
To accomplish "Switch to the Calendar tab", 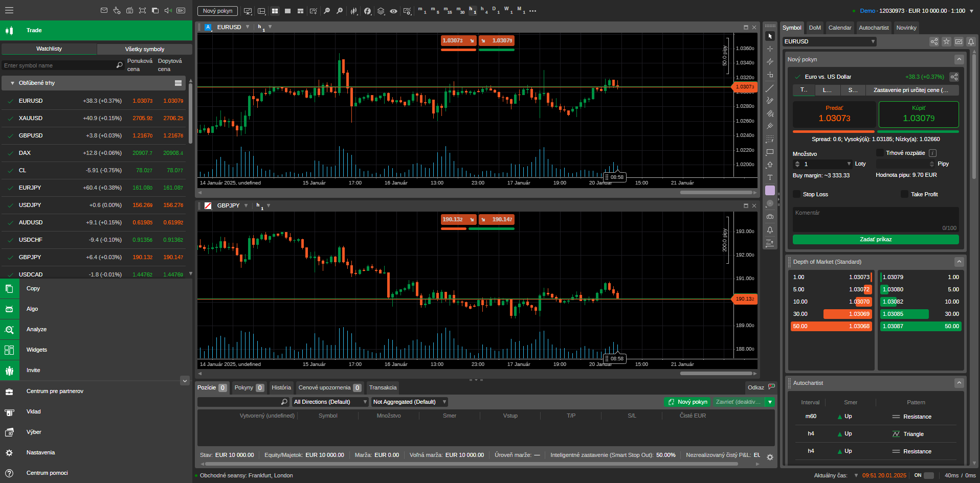I will (840, 28).
